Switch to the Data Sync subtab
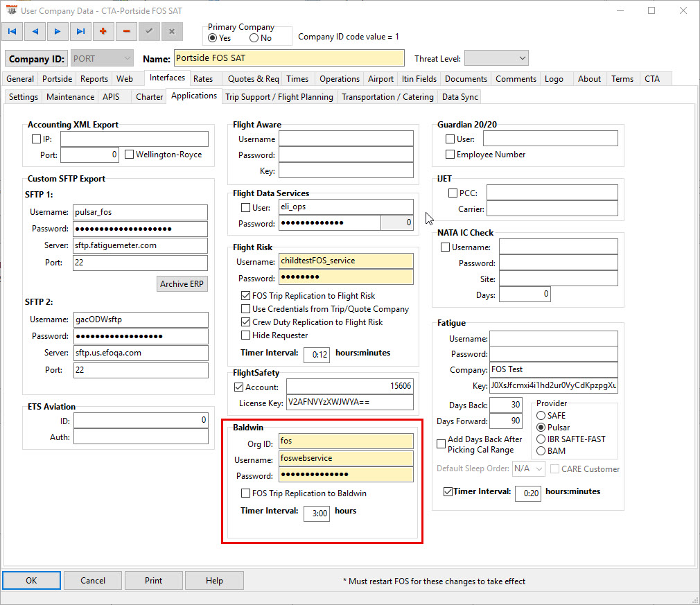Screen dimensions: 700x605 point(460,97)
